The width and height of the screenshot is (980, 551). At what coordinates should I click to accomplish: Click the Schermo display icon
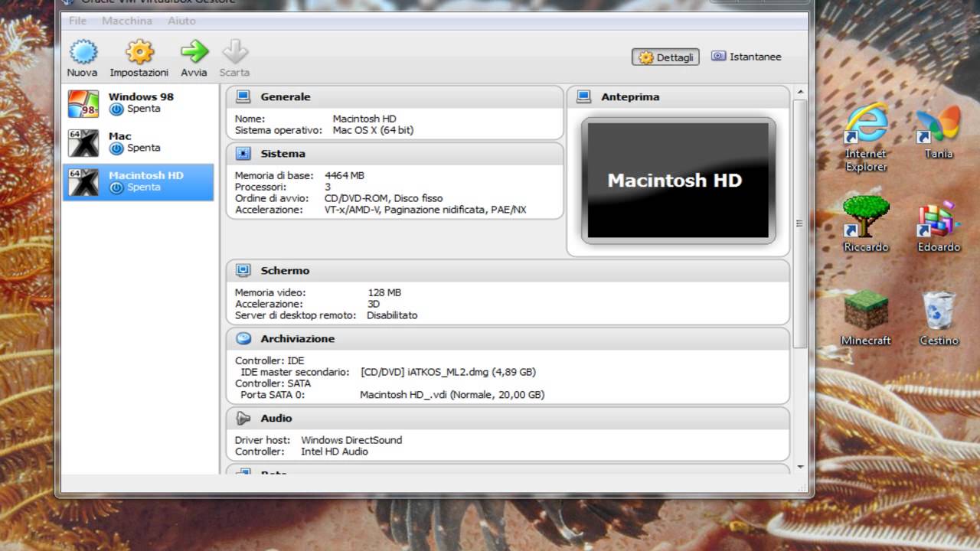pos(243,270)
